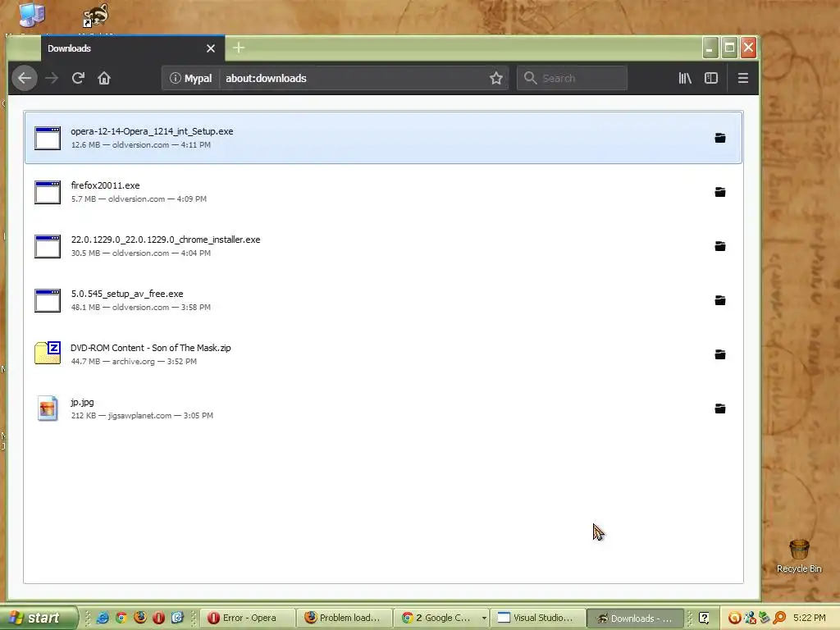Maximize the Mypal browser window
This screenshot has width=840, height=630.
pyautogui.click(x=729, y=48)
